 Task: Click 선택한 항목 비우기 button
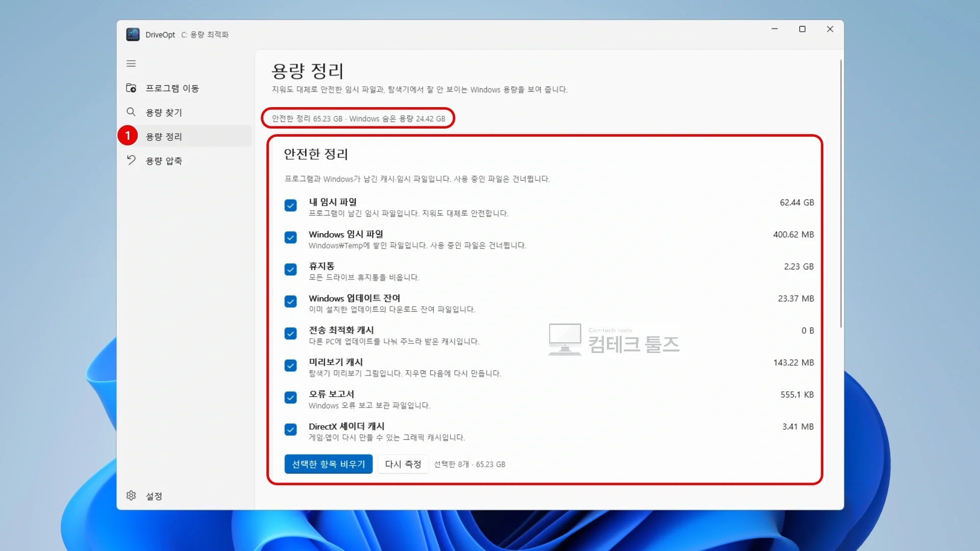[329, 464]
